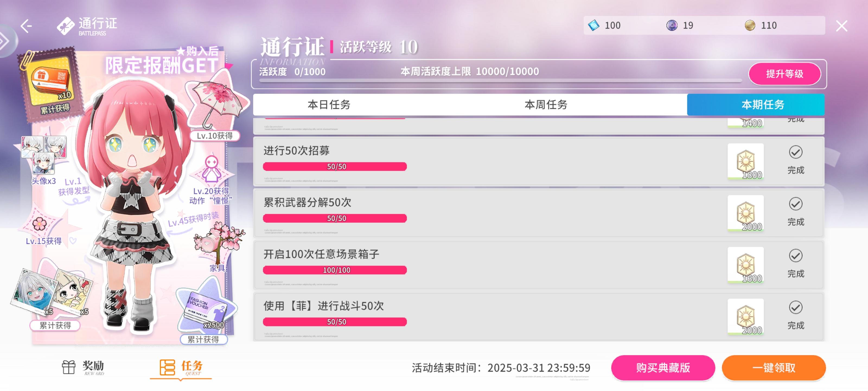Screen dimensions: 868x391
Task: Click completed checkmark for weapon dismantle task
Action: point(795,204)
